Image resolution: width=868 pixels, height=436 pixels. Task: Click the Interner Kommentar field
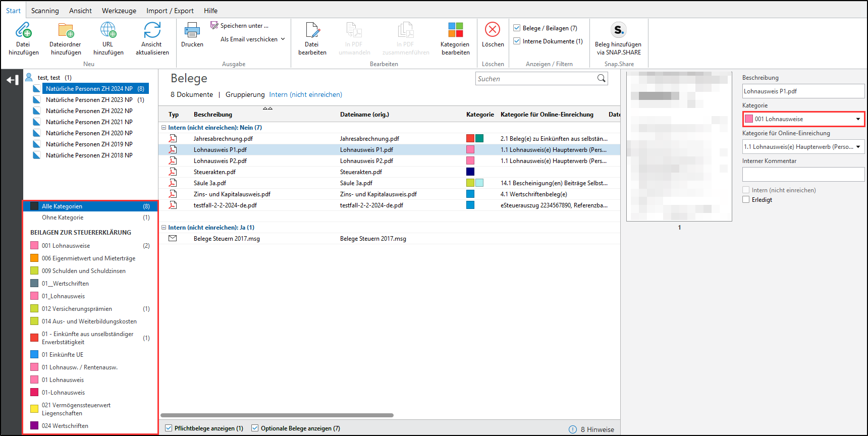[803, 174]
